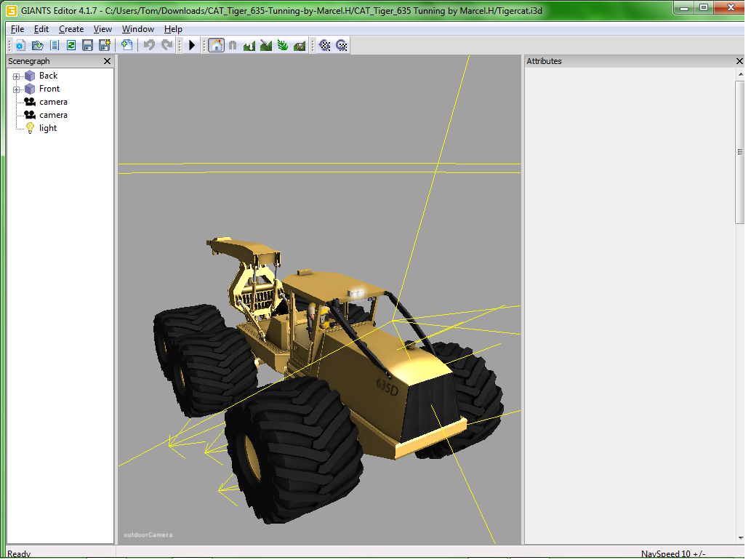Click the first checkered circular arrow icon
751x560 pixels.
325,46
